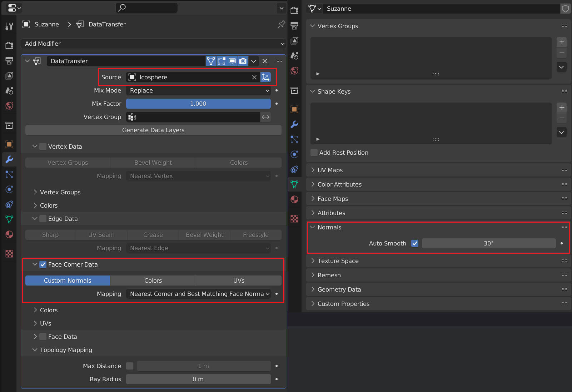Open View Layer properties tab in left sidebar
572x392 pixels.
(x=9, y=75)
